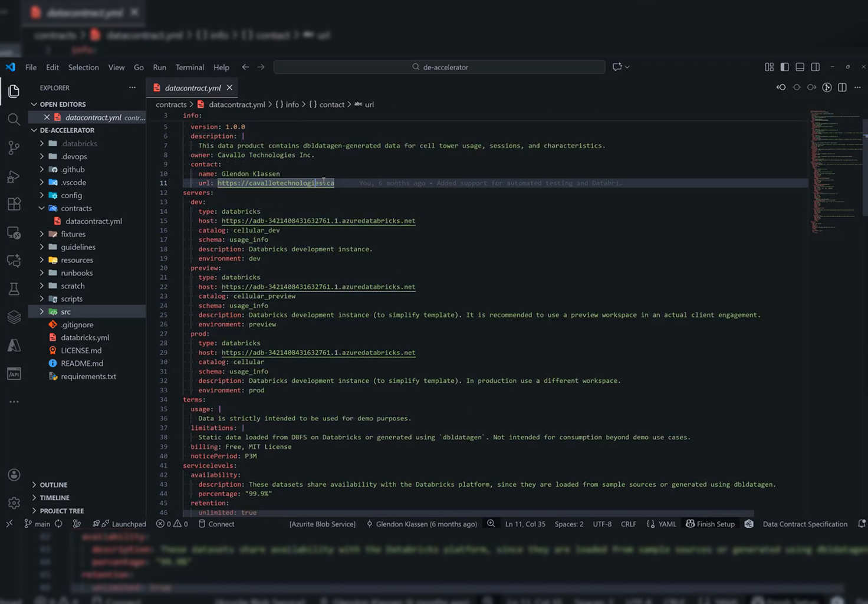
Task: Toggle the secondary side bar layout button
Action: point(815,67)
